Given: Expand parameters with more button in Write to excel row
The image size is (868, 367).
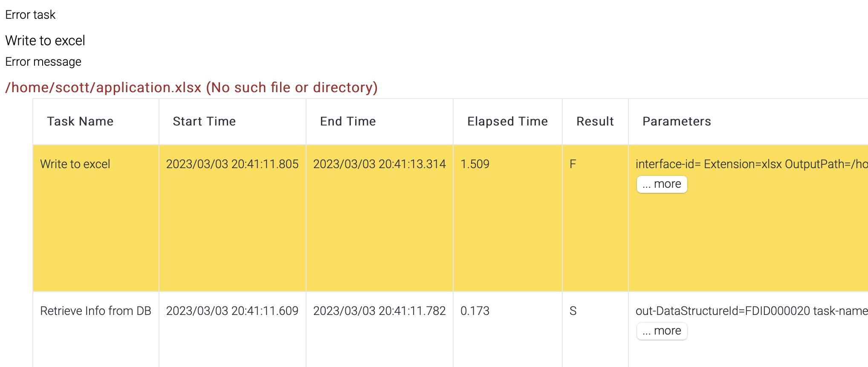Looking at the screenshot, I should click(x=662, y=184).
